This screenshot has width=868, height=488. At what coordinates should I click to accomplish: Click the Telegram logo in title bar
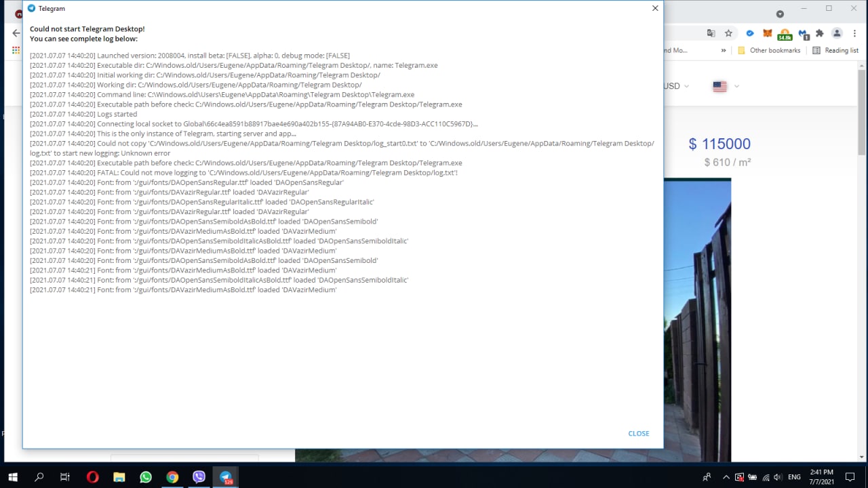tap(31, 8)
